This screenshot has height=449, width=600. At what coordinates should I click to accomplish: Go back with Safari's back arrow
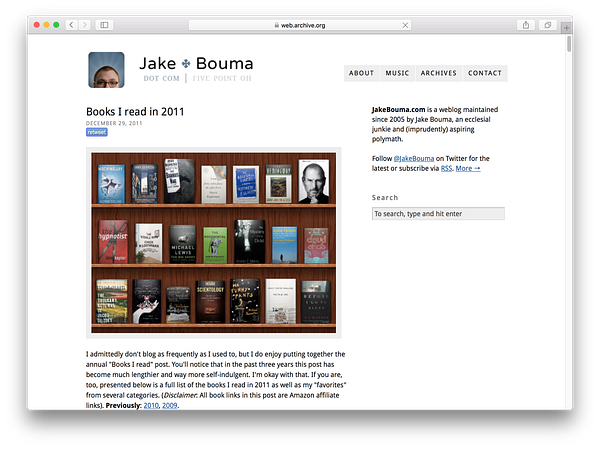[x=71, y=25]
